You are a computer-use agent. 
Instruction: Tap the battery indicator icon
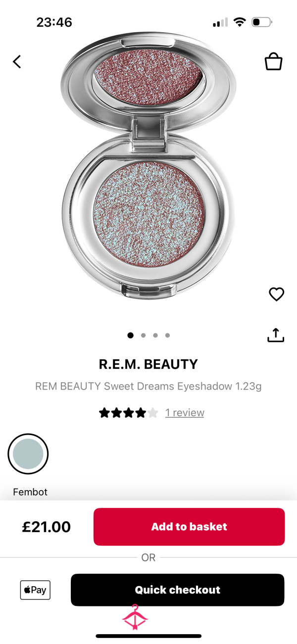(262, 22)
